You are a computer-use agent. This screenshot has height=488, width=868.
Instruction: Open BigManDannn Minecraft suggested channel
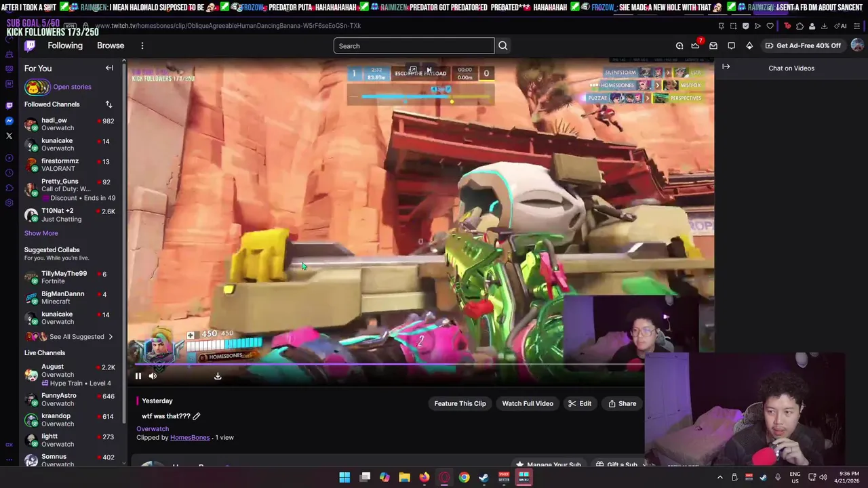[70, 298]
